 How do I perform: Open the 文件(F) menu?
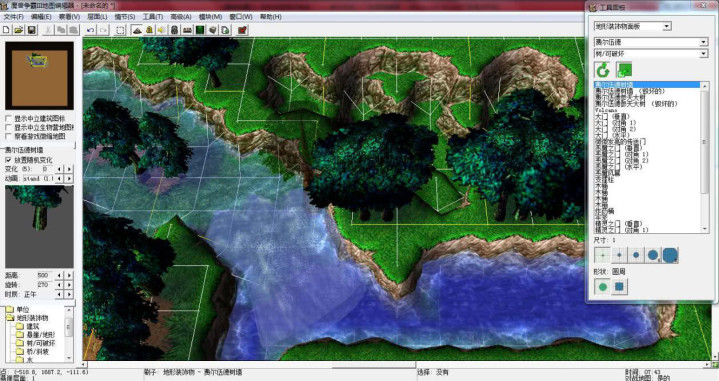tap(13, 17)
